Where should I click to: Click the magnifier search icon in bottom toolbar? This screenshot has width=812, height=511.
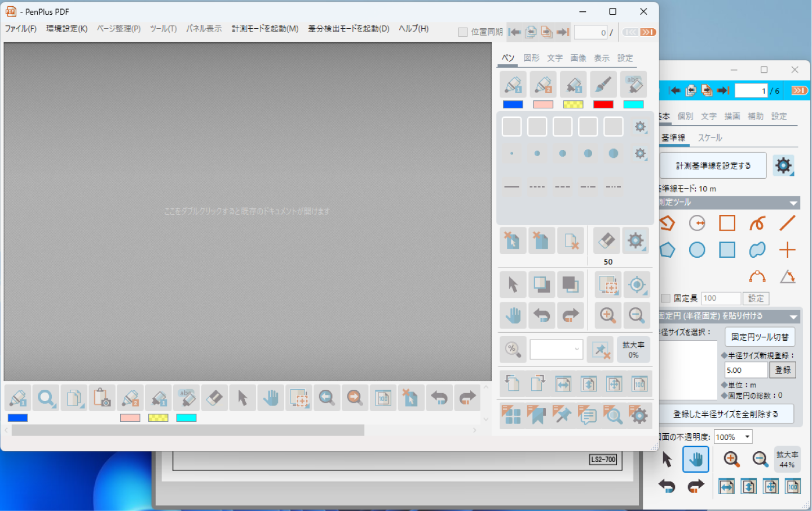pyautogui.click(x=46, y=399)
